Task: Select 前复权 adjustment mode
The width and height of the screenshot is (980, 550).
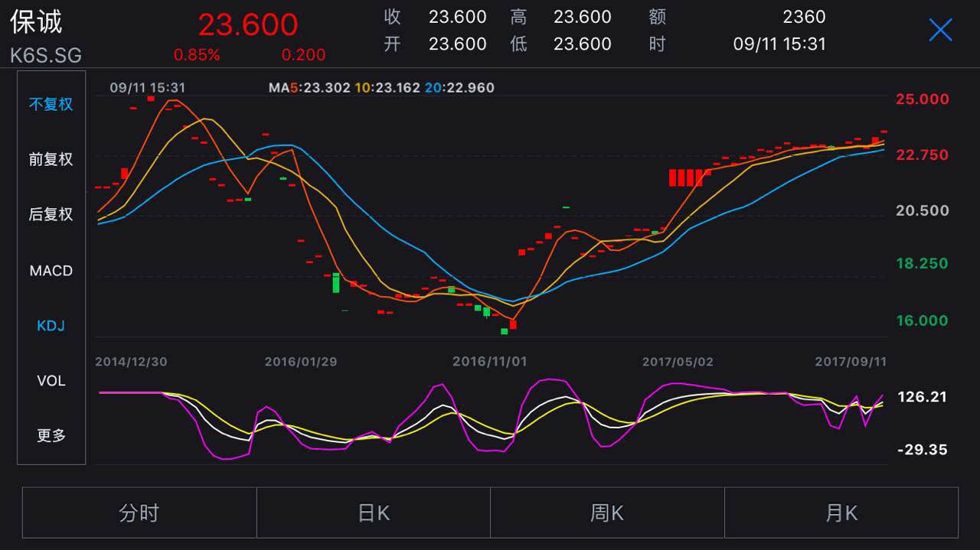Action: (51, 159)
